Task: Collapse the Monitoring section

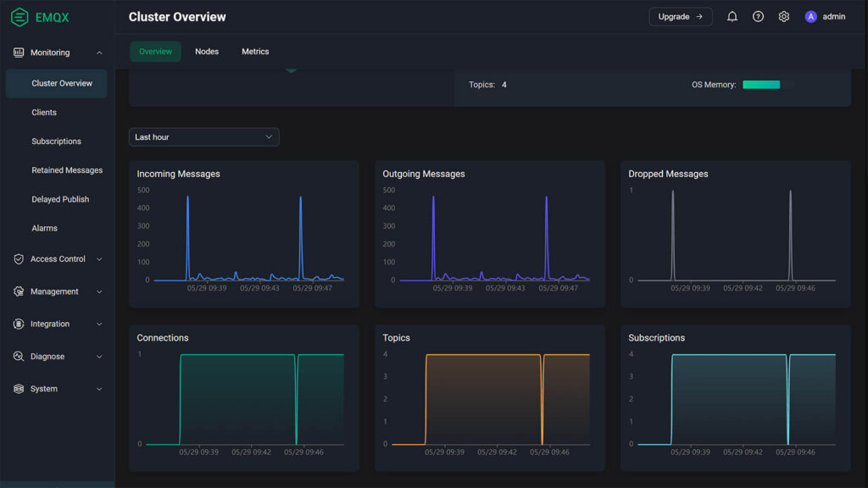Action: pyautogui.click(x=98, y=53)
